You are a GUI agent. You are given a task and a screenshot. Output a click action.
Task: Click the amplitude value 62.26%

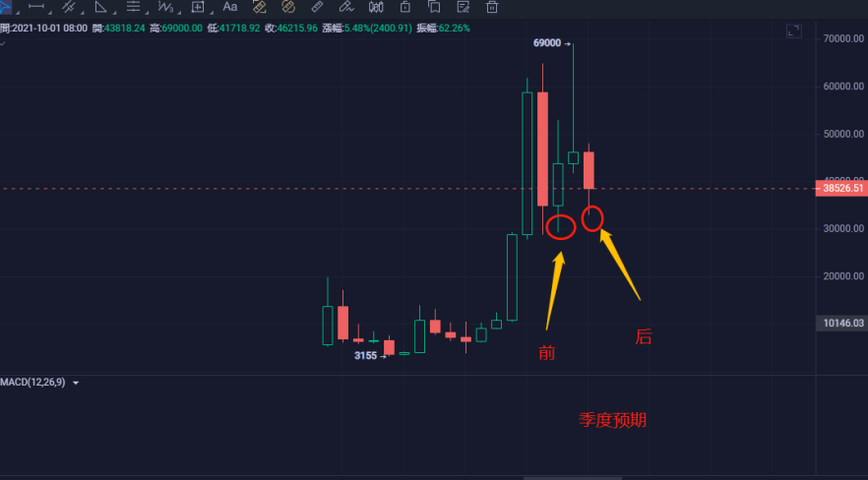(454, 28)
